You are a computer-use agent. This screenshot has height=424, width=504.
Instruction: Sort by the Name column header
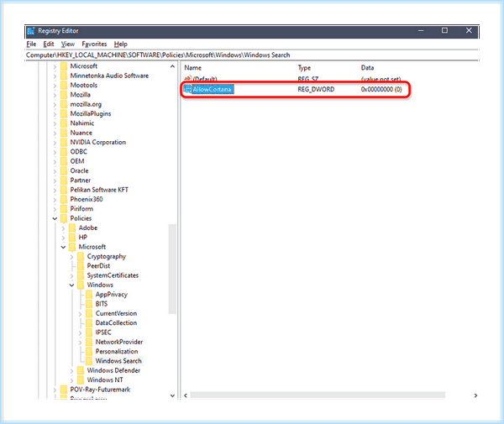[193, 68]
